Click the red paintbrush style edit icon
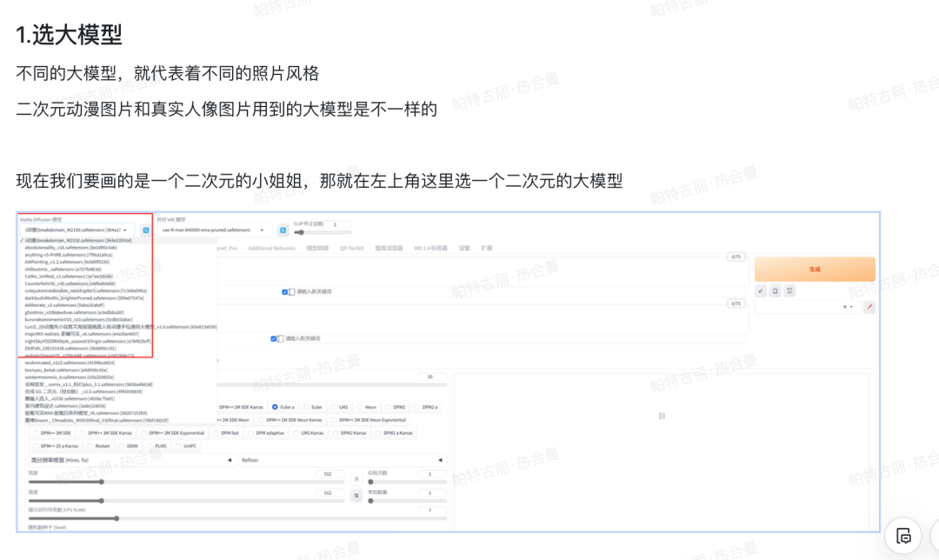This screenshot has height=560, width=939. [x=869, y=307]
